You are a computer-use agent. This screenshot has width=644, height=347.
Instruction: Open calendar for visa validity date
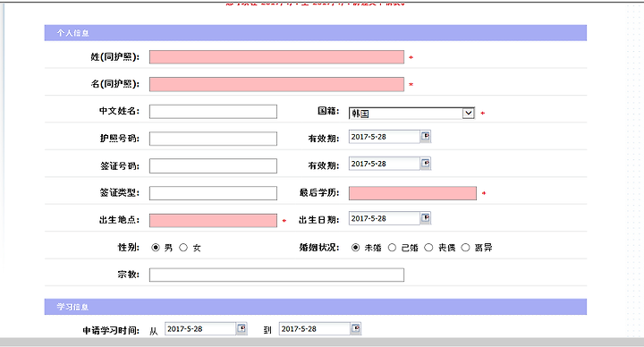tap(426, 164)
